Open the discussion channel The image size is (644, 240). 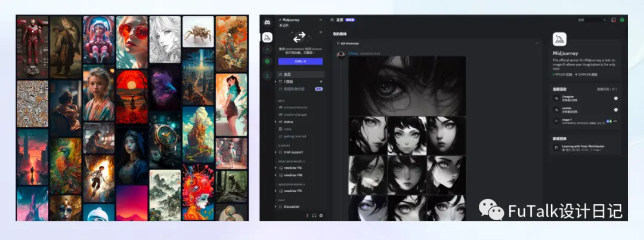click(x=291, y=207)
